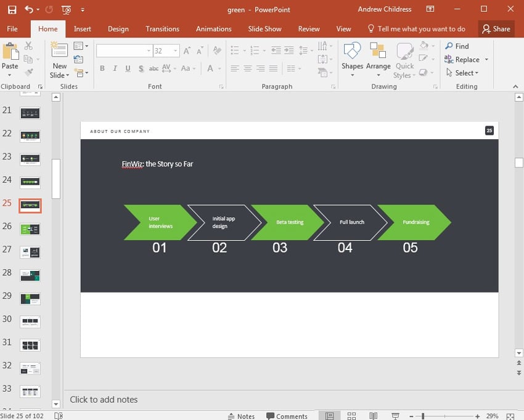Switch to Slide Sorter view
The image size is (524, 420).
(352, 416)
